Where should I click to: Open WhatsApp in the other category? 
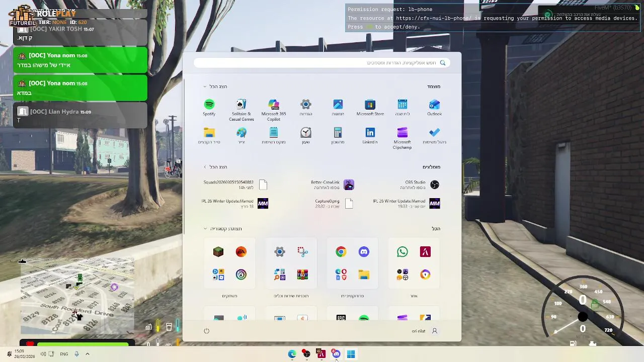point(403,252)
